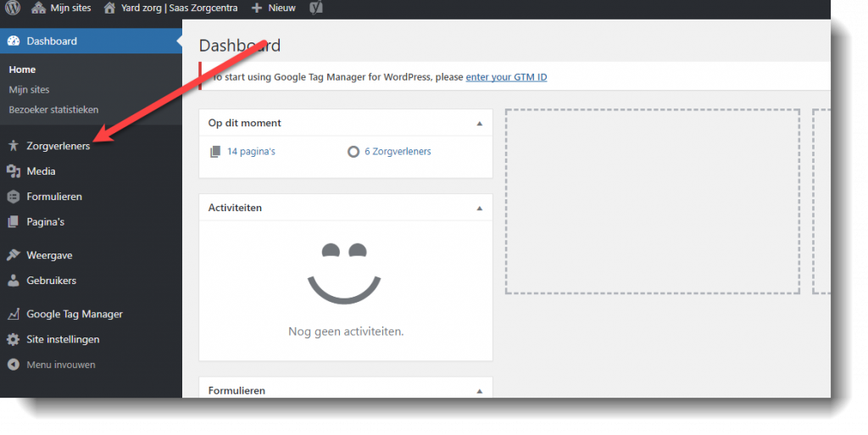868x435 pixels.
Task: Toggle the Formulieren widget panel arrow
Action: point(480,391)
